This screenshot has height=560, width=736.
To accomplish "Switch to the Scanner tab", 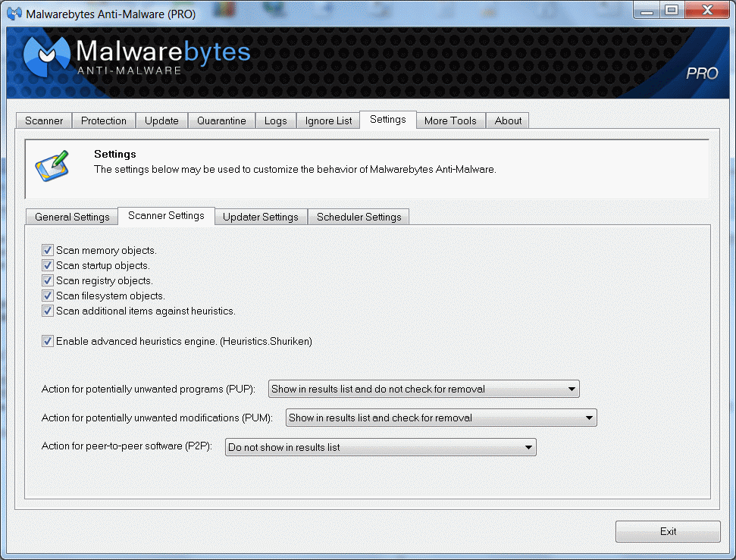I will coord(44,120).
